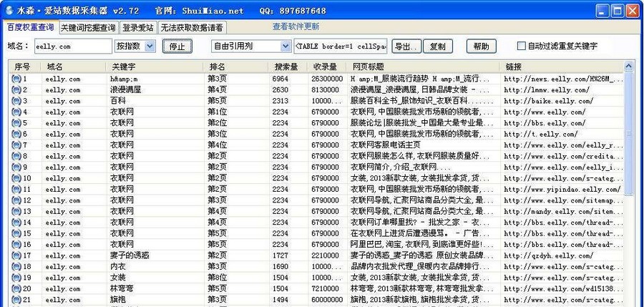Click index count 26300000 cell
This screenshot has width=644, height=307.
pyautogui.click(x=327, y=79)
